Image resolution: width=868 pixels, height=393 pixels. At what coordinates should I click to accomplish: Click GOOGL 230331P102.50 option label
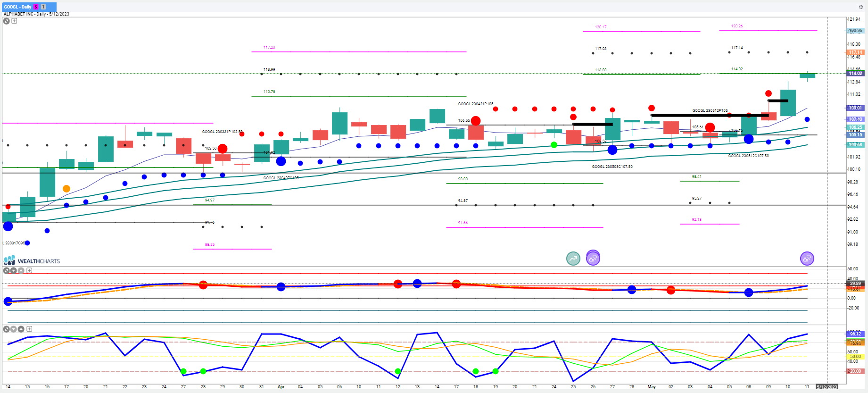click(223, 132)
